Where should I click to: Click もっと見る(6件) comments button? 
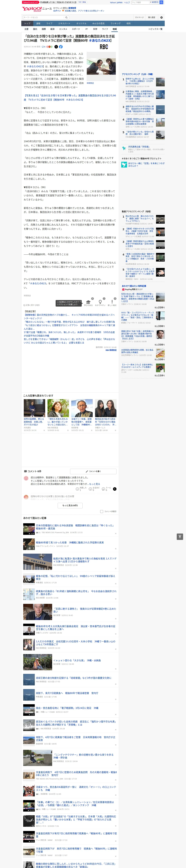70,505
